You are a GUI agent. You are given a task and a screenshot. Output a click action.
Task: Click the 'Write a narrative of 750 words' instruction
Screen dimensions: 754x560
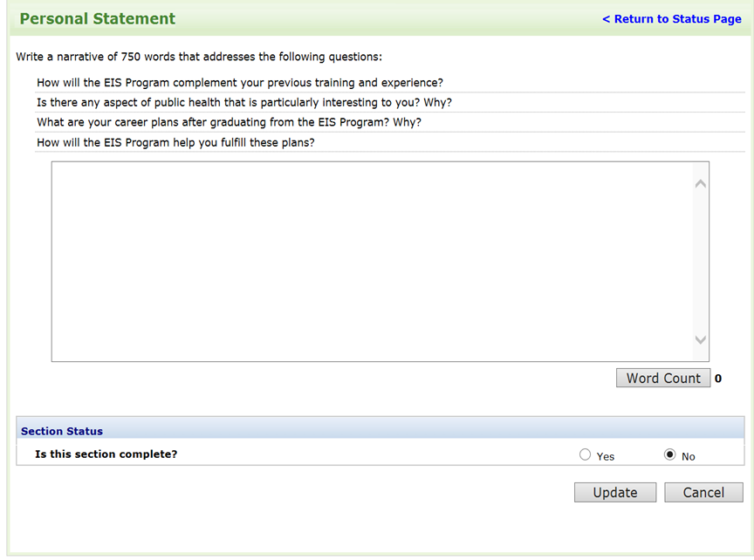[x=199, y=58]
